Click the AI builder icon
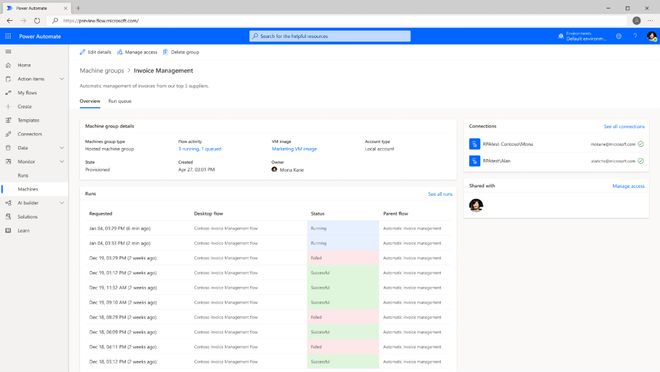Viewport: 660px width, 372px height. [x=8, y=203]
